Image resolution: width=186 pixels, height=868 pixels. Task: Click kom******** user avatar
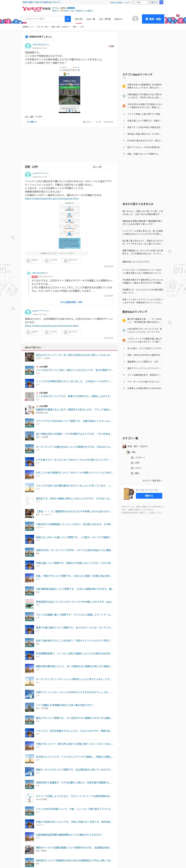28,312
